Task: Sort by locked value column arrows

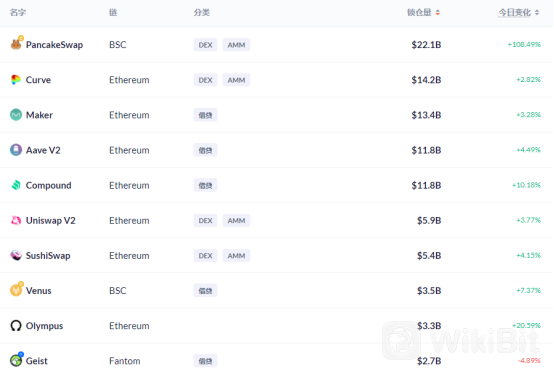Action: tap(438, 13)
